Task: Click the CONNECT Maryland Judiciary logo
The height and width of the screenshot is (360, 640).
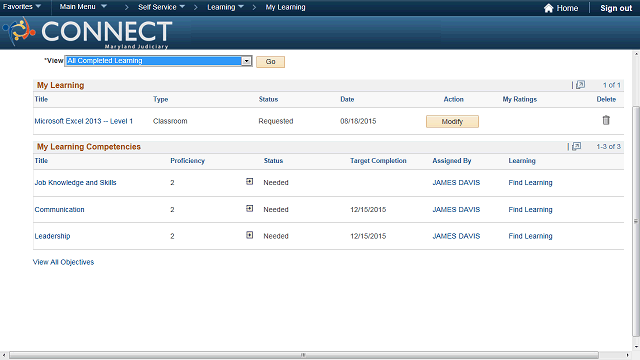Action: 88,33
